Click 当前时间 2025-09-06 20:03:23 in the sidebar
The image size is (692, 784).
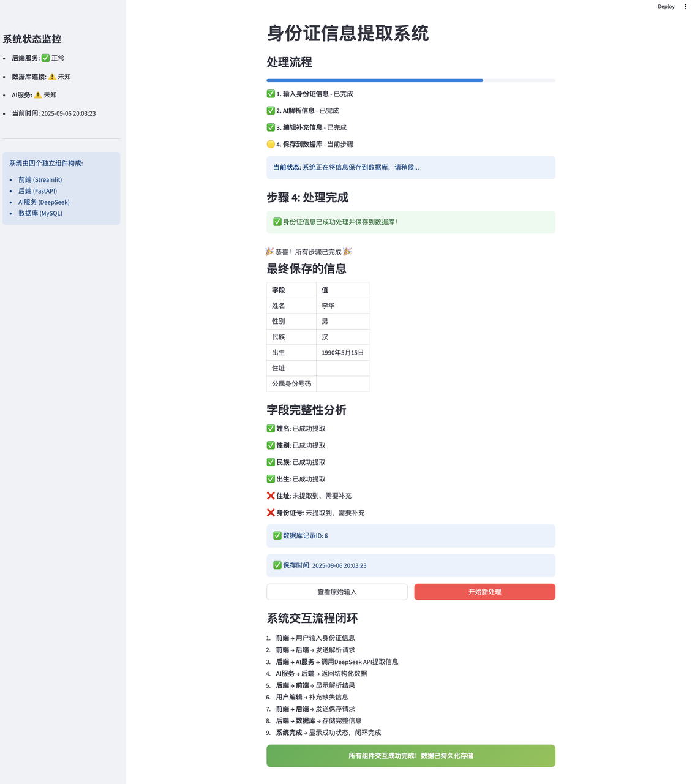pos(54,113)
